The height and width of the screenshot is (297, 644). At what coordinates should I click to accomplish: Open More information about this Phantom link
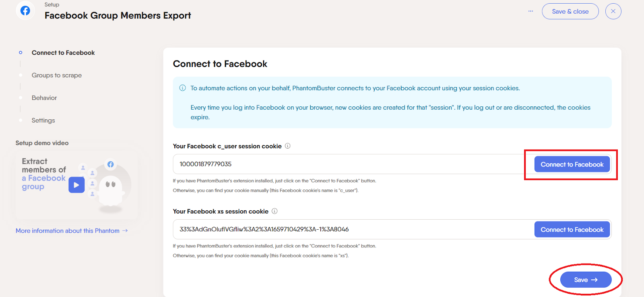click(x=72, y=231)
